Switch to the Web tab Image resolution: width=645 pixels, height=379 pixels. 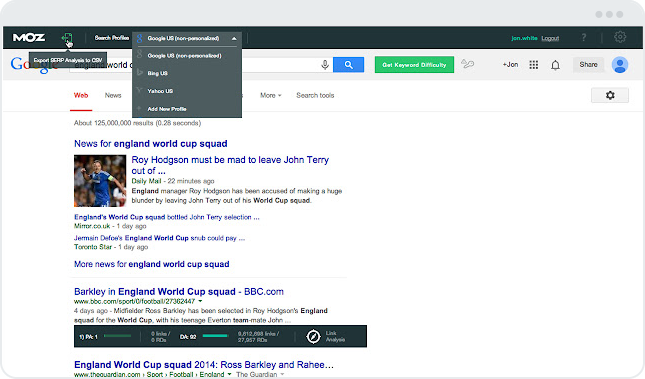pos(81,95)
